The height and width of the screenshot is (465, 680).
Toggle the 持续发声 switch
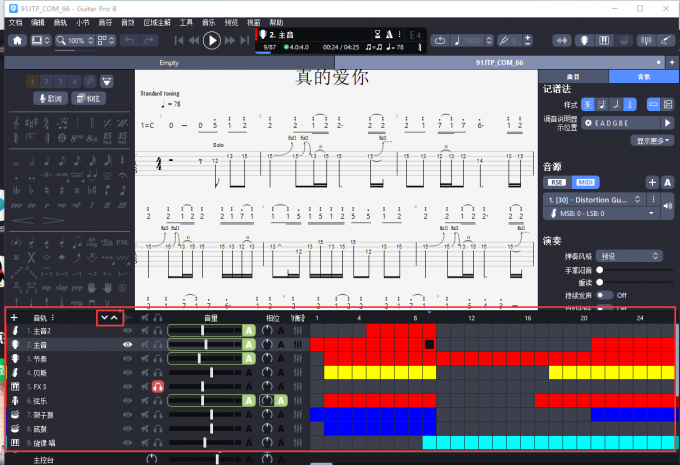point(605,295)
